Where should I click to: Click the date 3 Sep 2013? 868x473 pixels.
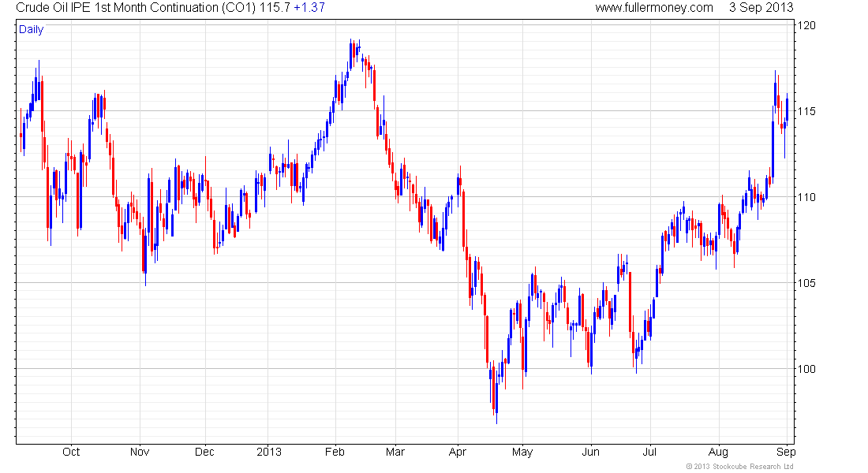pyautogui.click(x=761, y=8)
